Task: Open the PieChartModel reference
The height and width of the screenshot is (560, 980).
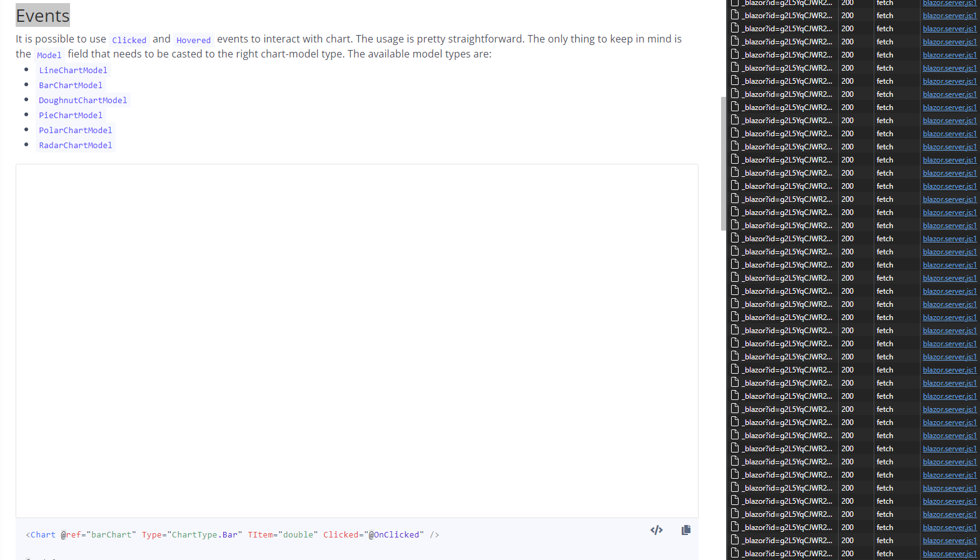Action: (x=71, y=115)
